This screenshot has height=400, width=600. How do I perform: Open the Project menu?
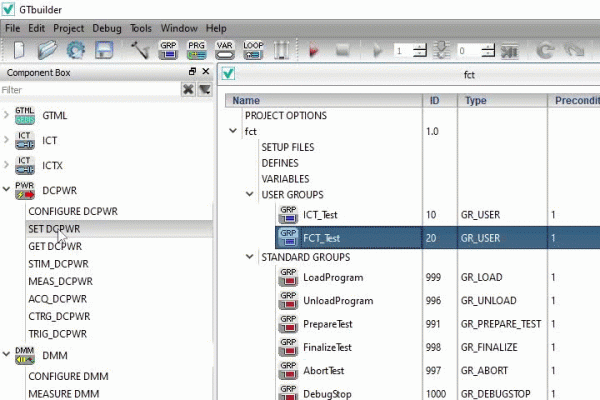(68, 28)
